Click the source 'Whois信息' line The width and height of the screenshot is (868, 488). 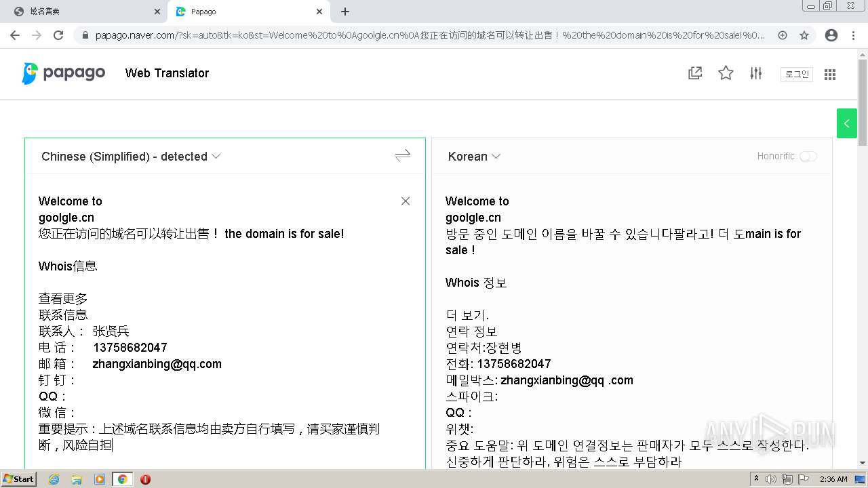tap(68, 266)
